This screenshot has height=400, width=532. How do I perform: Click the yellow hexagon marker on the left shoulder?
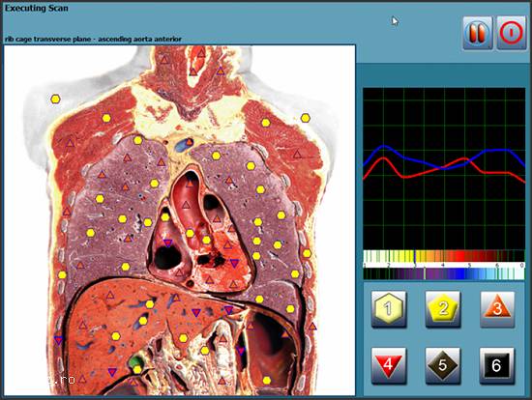(55, 100)
